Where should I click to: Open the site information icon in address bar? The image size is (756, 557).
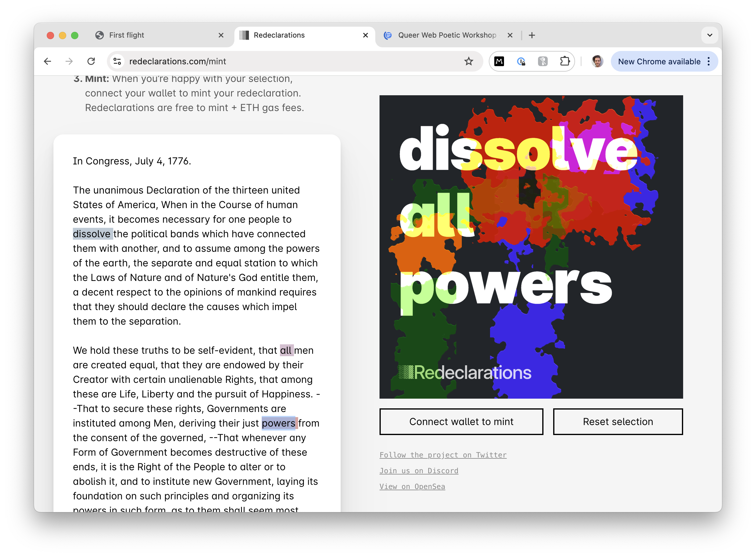pos(117,61)
